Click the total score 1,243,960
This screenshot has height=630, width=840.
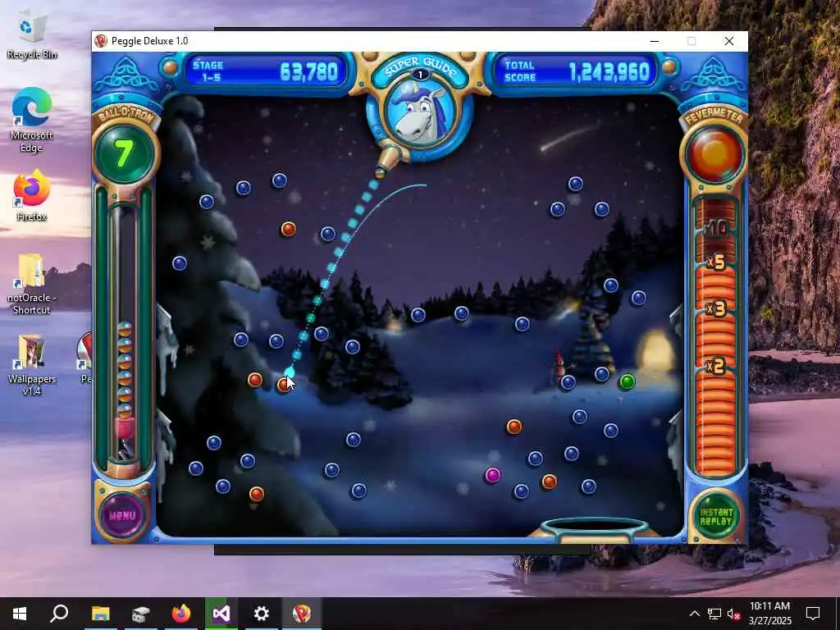click(x=609, y=71)
